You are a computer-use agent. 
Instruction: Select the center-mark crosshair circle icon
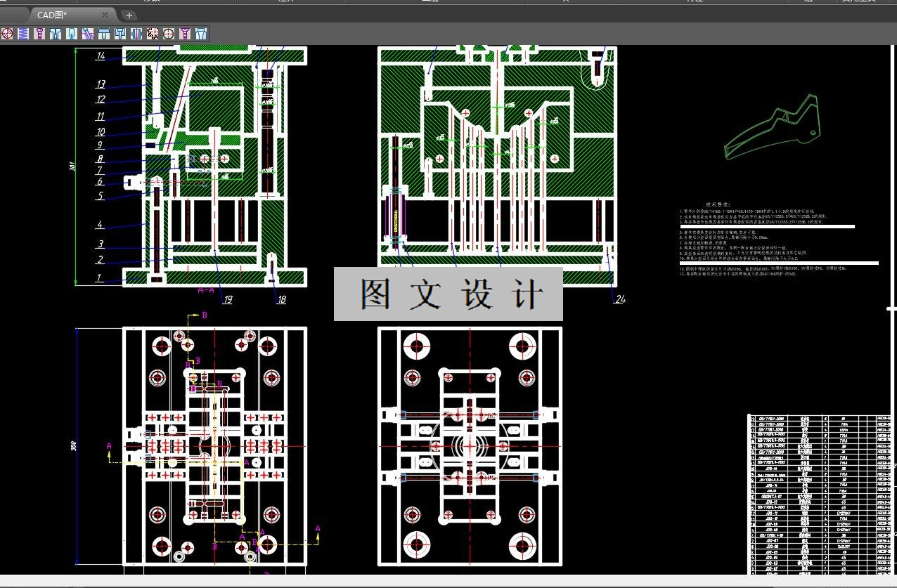169,33
